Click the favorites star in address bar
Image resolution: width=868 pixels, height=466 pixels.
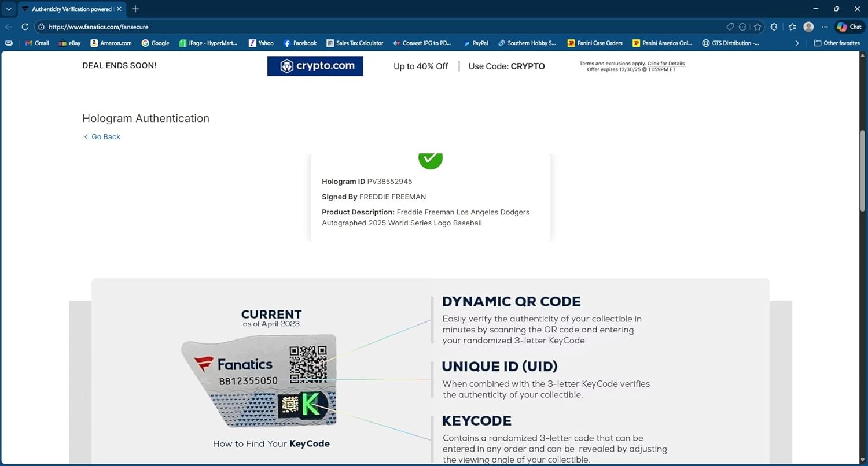coord(757,27)
